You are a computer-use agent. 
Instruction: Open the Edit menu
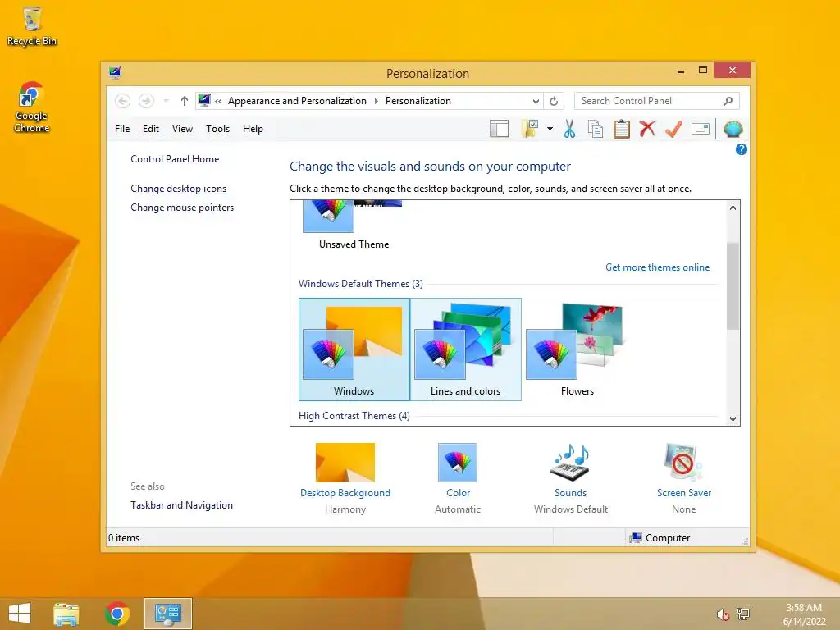pyautogui.click(x=151, y=129)
